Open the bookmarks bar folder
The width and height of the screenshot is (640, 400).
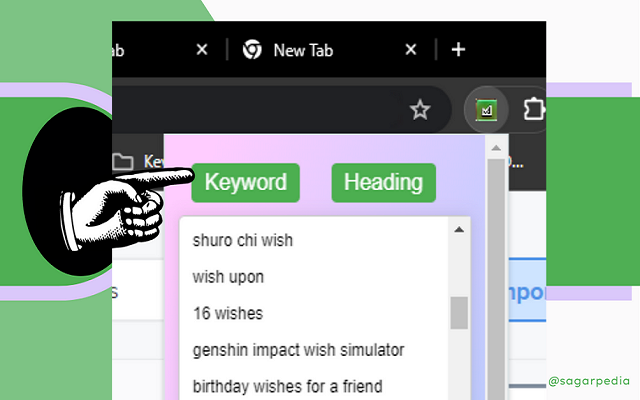138,162
